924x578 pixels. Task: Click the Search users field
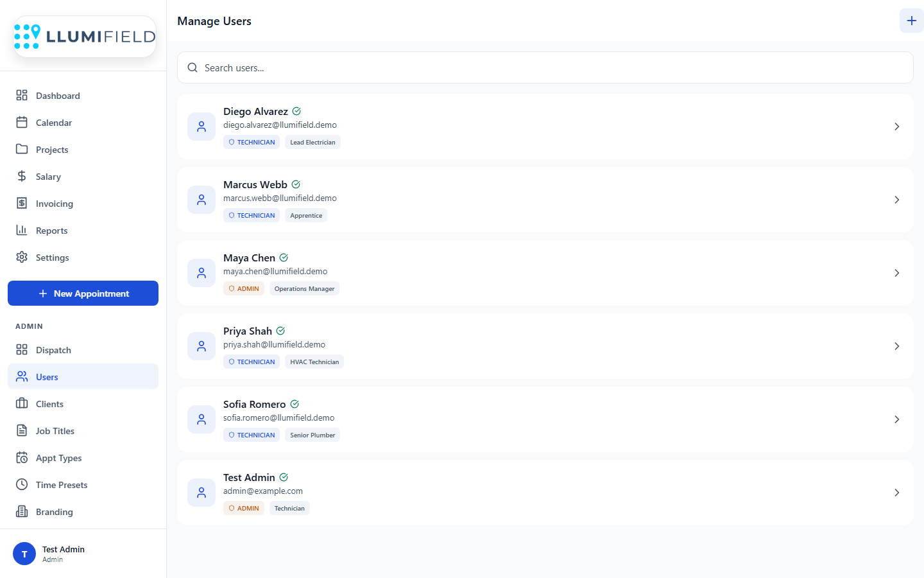(x=545, y=67)
